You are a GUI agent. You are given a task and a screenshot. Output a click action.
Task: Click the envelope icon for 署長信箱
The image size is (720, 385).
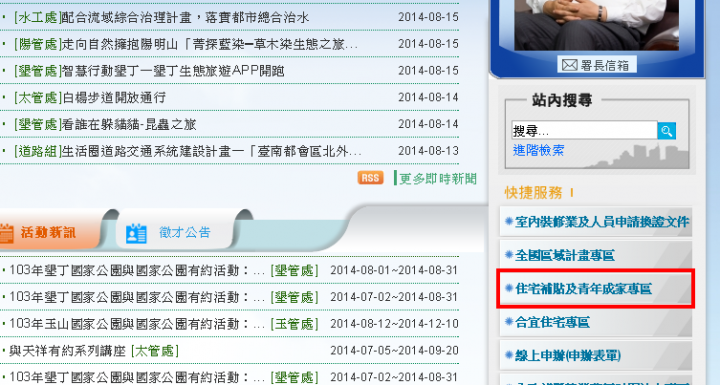[x=569, y=65]
